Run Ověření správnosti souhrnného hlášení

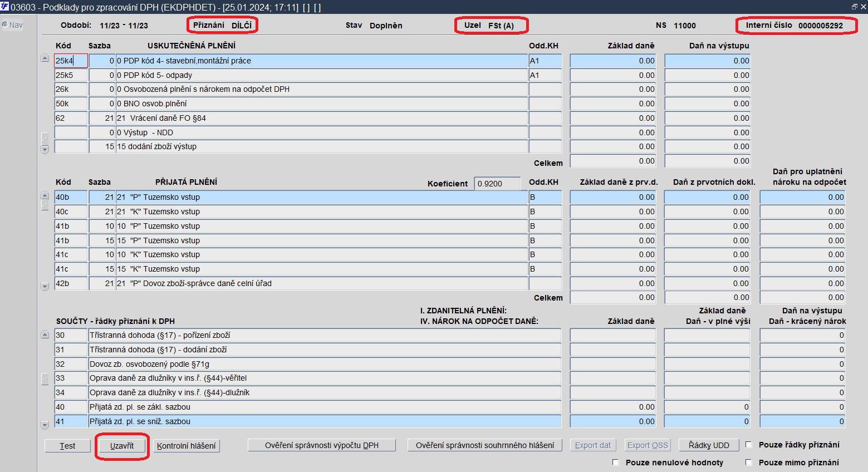point(485,445)
